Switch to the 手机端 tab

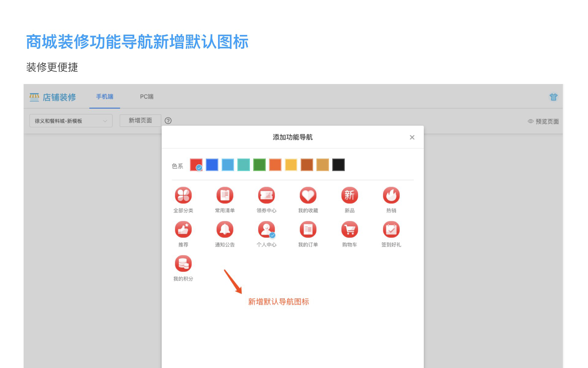point(105,97)
